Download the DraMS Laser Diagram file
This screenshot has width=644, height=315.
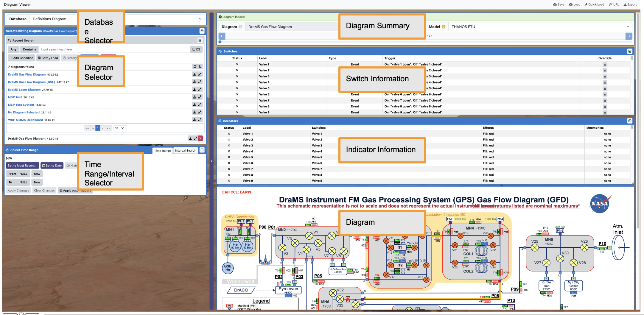pyautogui.click(x=195, y=89)
